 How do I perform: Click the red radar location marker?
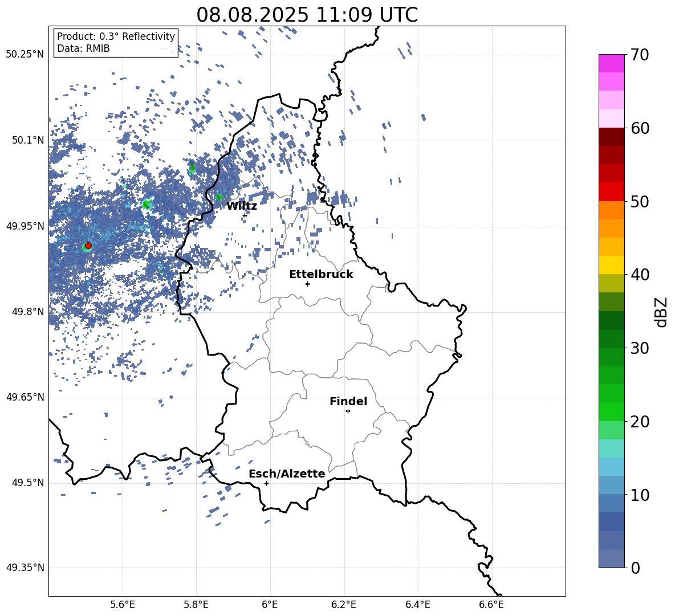click(x=88, y=246)
